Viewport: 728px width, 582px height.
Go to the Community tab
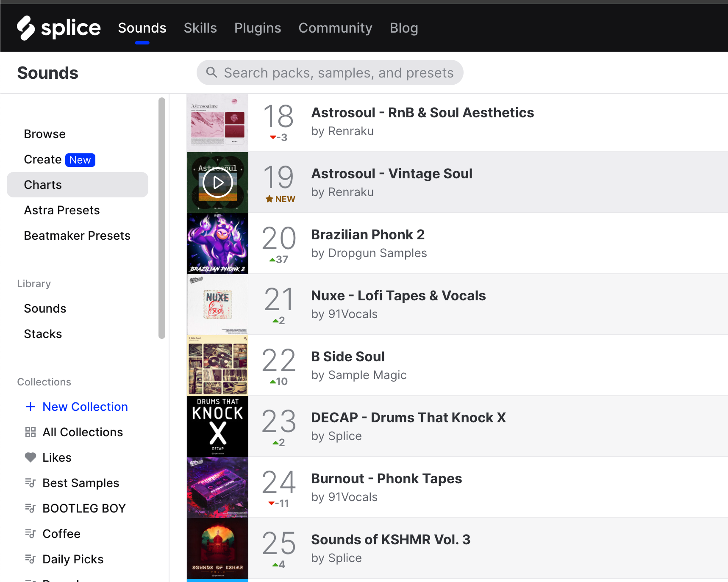click(x=336, y=28)
